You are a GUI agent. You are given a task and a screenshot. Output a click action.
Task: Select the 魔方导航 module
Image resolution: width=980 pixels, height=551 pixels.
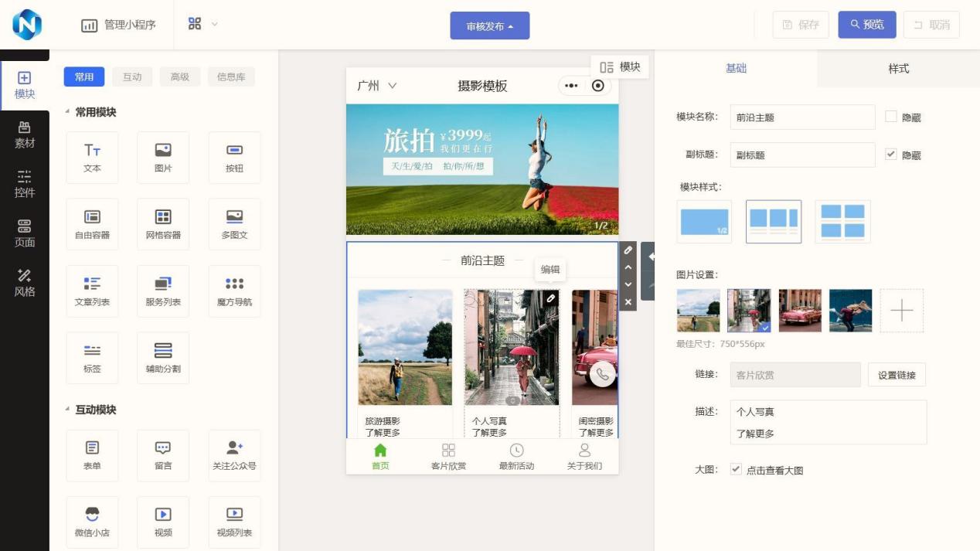click(234, 291)
